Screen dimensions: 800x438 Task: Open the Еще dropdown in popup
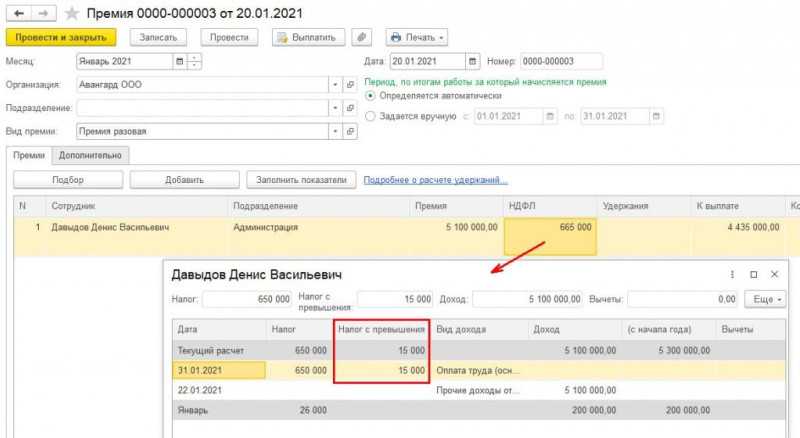[x=765, y=299]
